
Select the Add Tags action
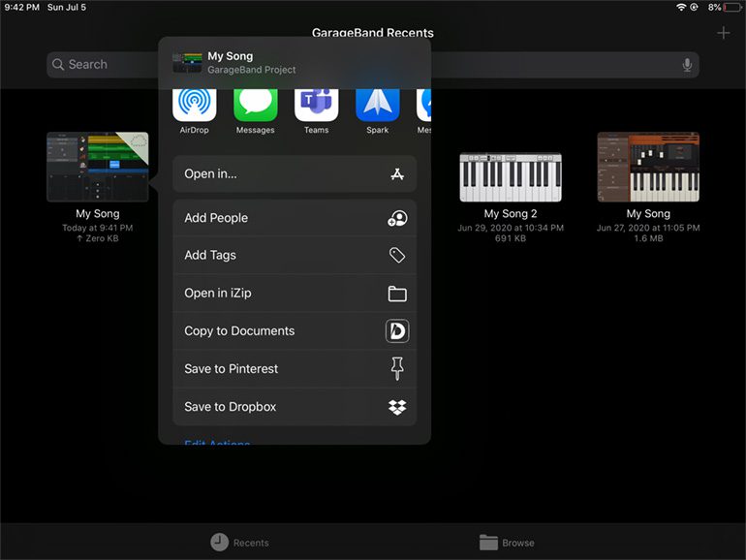[x=295, y=256]
